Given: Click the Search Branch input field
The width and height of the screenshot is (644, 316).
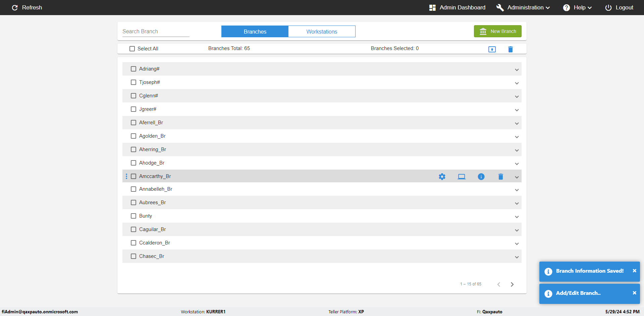Looking at the screenshot, I should [156, 31].
